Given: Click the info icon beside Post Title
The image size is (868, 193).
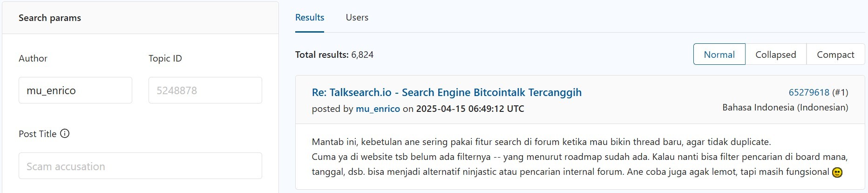Looking at the screenshot, I should (x=65, y=134).
